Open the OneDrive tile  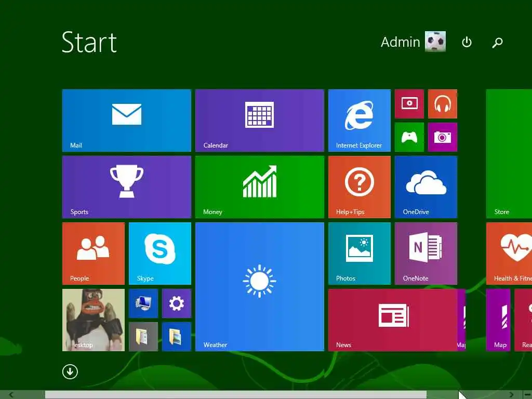[x=426, y=187]
